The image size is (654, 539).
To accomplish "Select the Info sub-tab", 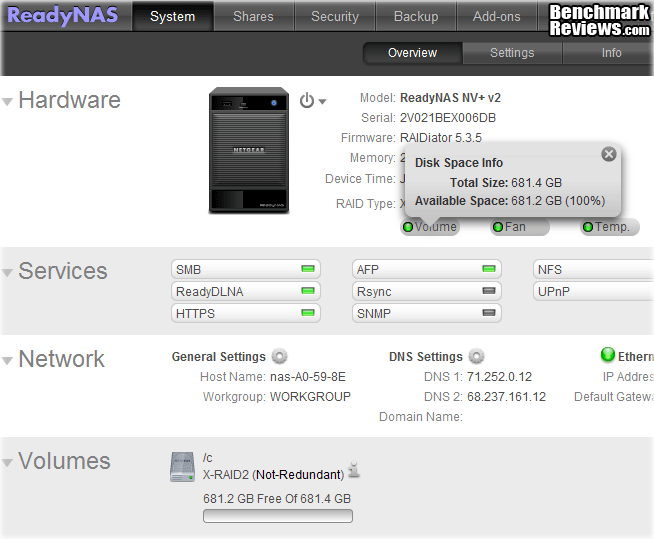I will 611,53.
